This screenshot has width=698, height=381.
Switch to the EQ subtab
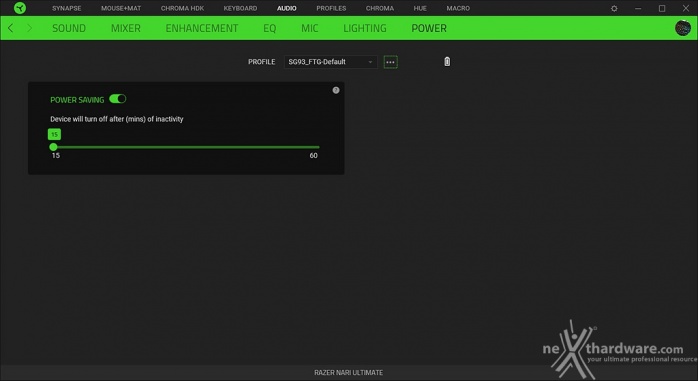tap(270, 28)
